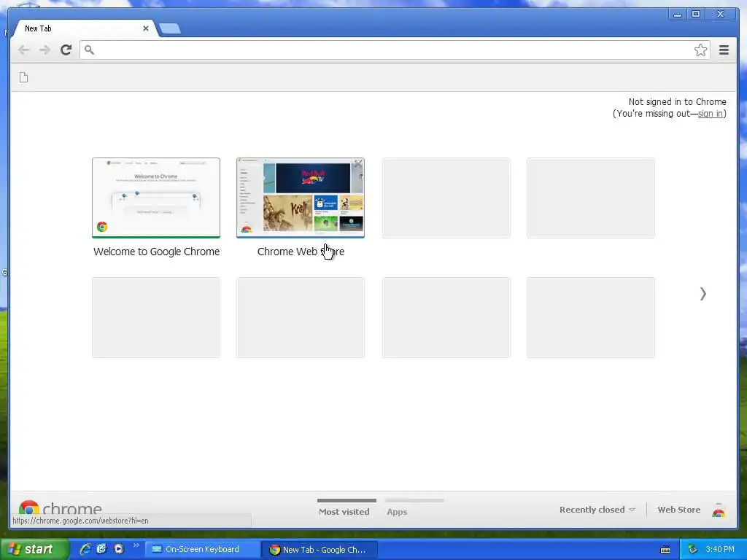
Task: Open the Web Store link in the footer
Action: pos(679,510)
